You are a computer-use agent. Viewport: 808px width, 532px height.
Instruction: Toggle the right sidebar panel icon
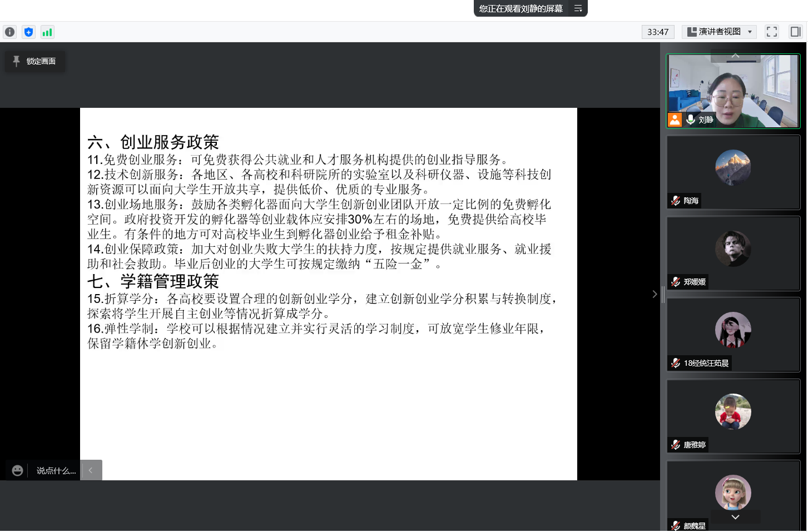pos(795,32)
